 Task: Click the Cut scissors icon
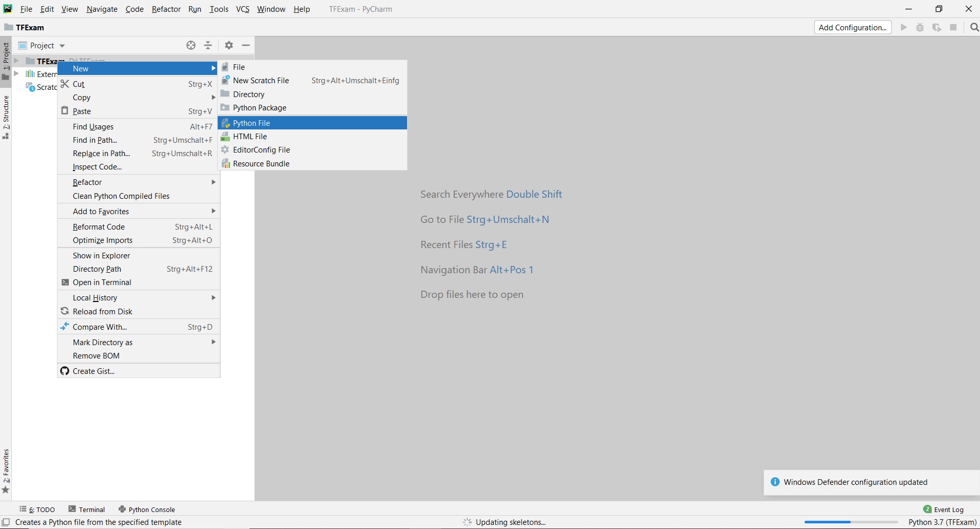tap(65, 84)
